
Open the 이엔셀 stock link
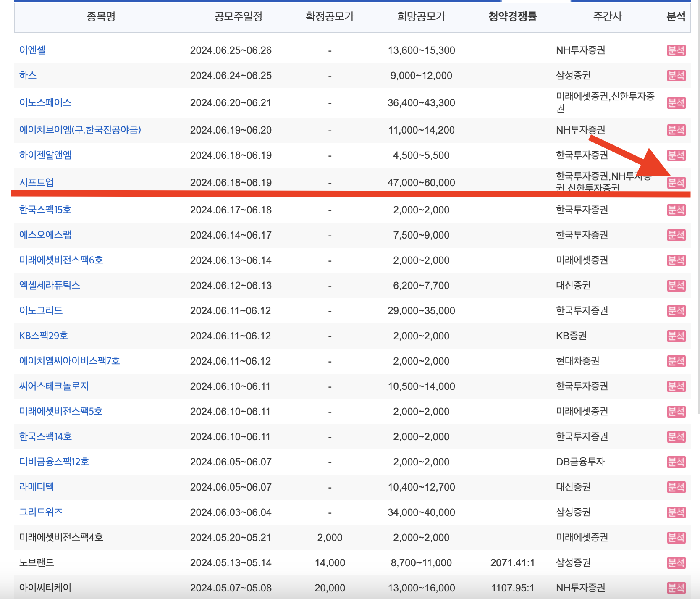pyautogui.click(x=32, y=50)
